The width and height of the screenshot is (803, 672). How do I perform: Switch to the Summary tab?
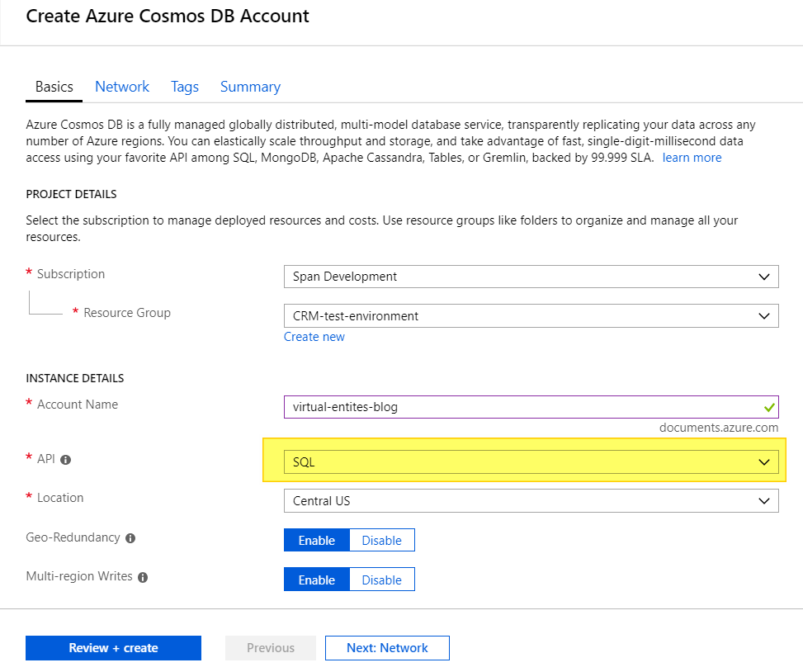tap(250, 87)
